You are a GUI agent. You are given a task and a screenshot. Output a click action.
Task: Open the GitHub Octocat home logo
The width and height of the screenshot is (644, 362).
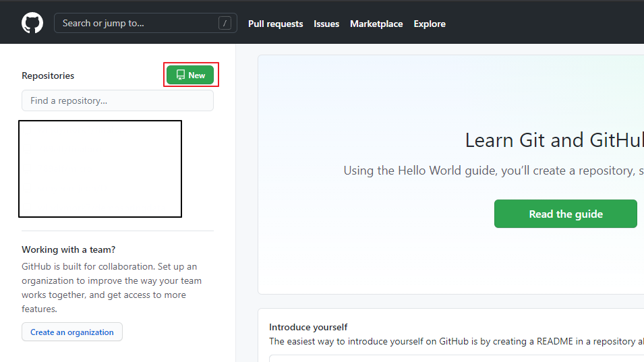32,23
